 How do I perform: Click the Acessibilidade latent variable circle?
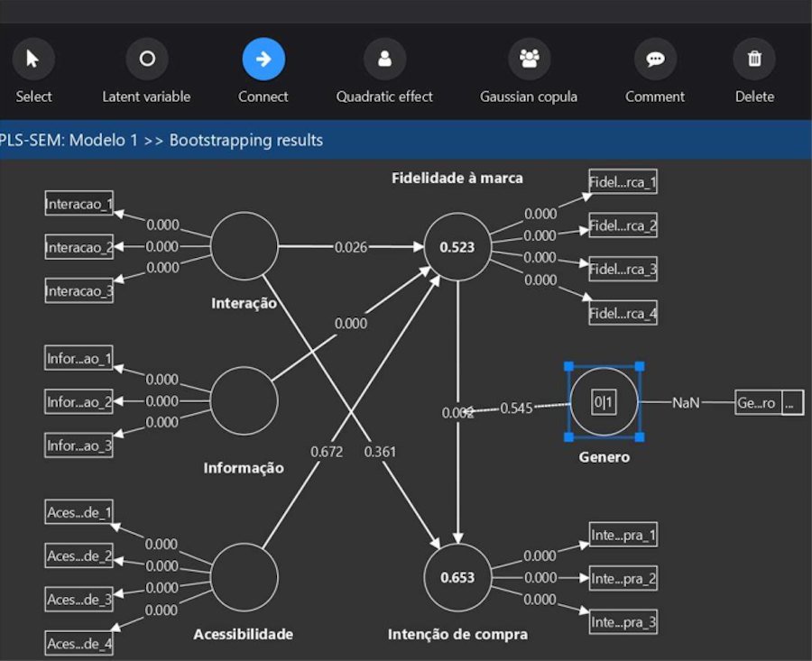[x=244, y=577]
